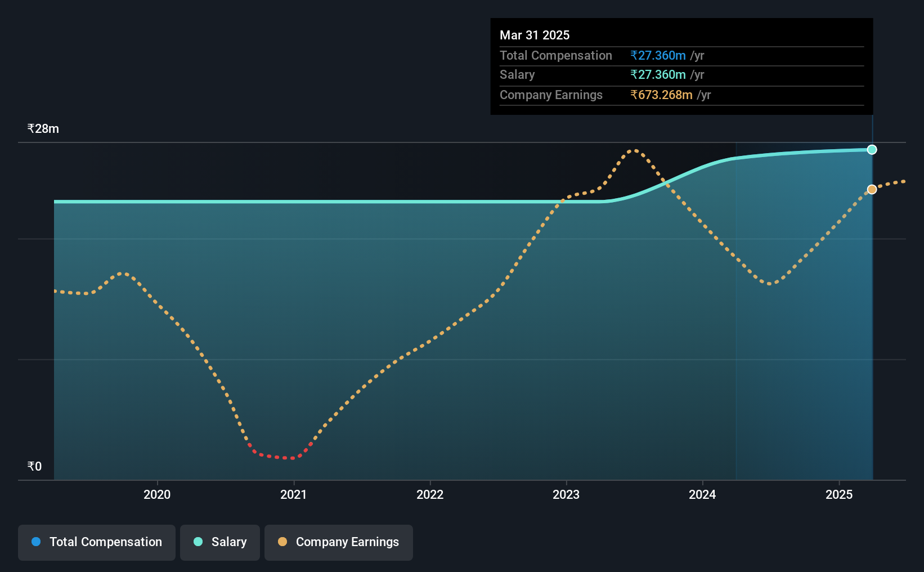
Task: Click the 2025 x-axis label
Action: (839, 494)
